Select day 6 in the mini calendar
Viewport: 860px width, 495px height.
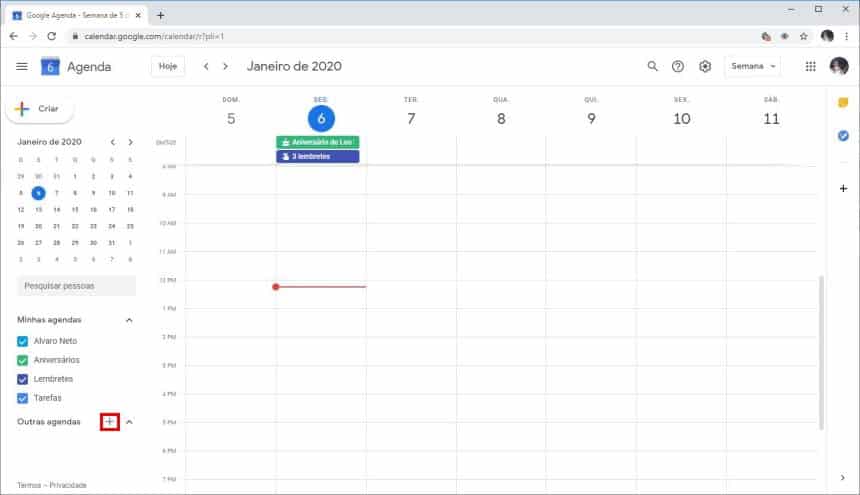click(38, 193)
